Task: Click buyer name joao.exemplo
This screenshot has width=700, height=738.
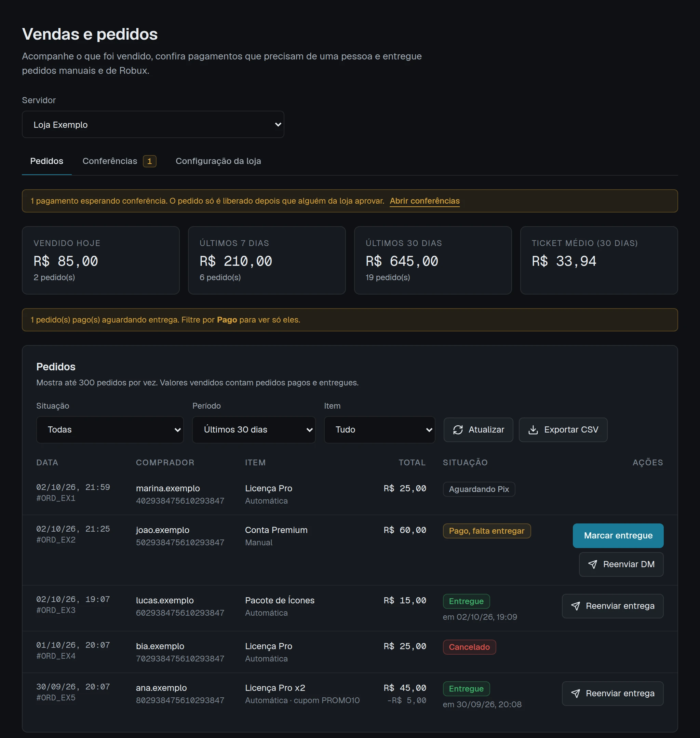Action: pyautogui.click(x=163, y=530)
